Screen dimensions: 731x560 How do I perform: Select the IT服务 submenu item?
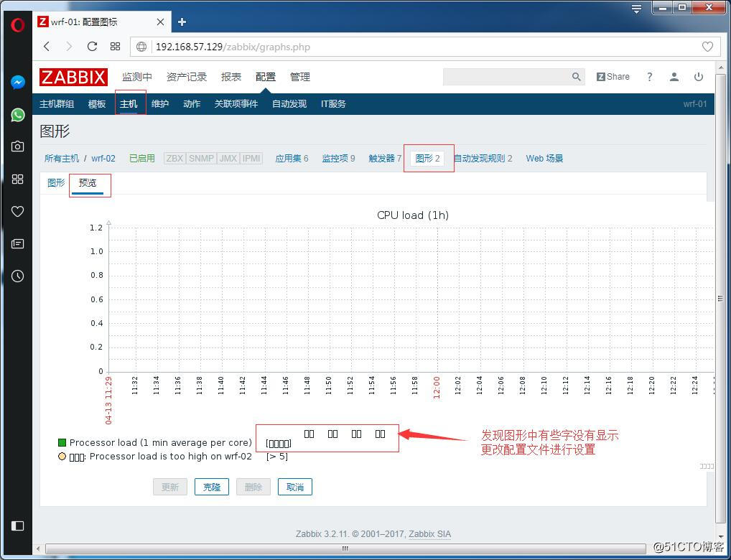[333, 104]
